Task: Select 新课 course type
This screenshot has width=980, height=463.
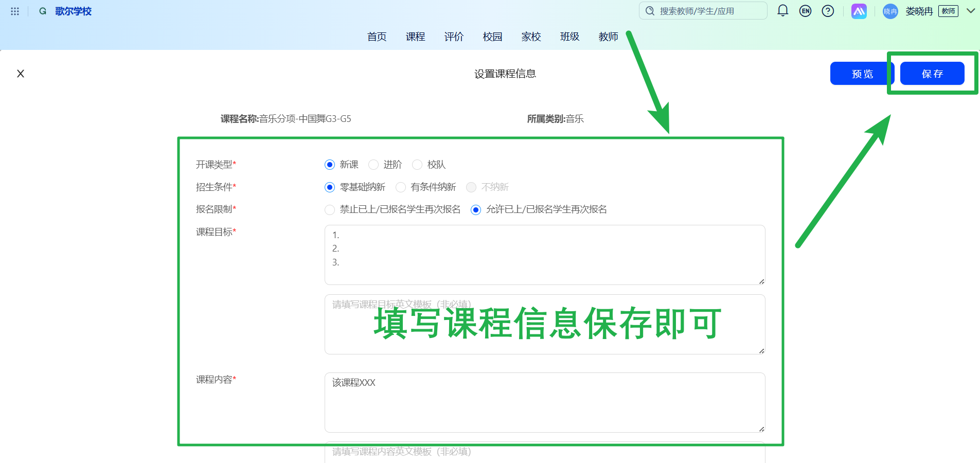Action: point(330,165)
